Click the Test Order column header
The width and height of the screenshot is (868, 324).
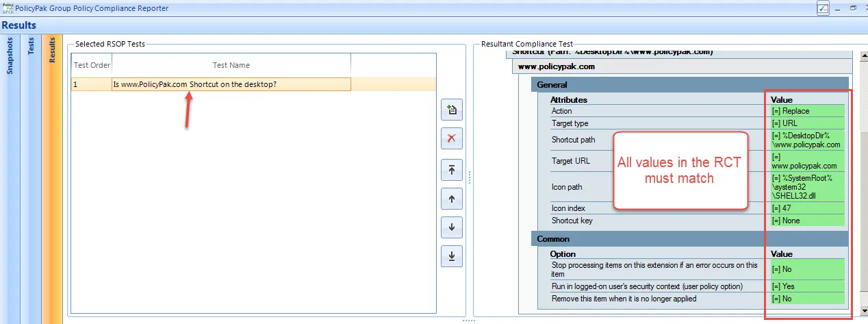point(92,65)
